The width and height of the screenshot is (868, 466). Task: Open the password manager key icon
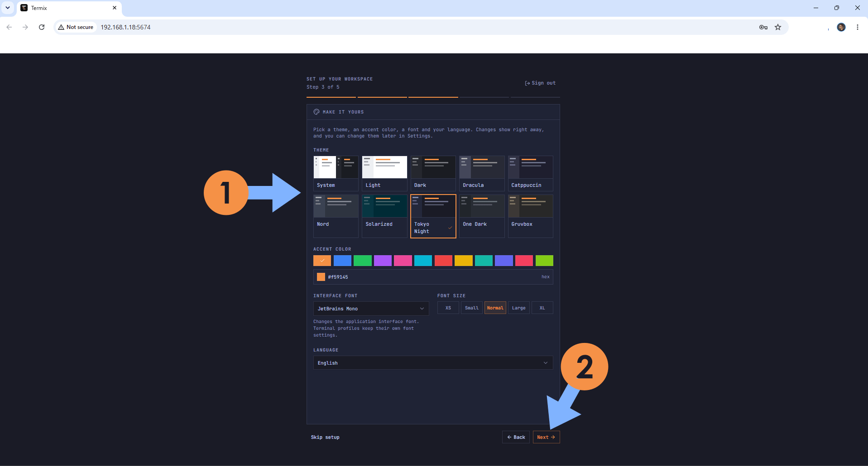point(763,27)
